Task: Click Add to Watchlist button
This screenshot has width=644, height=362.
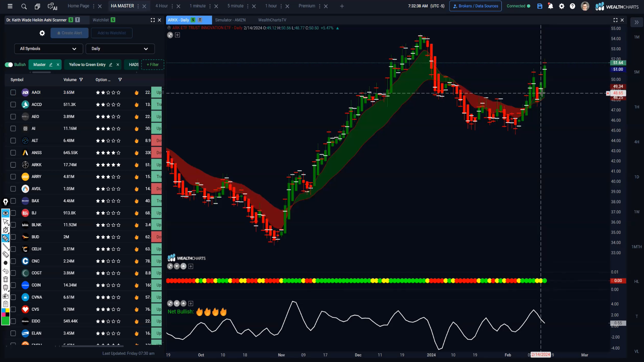Action: click(x=112, y=33)
